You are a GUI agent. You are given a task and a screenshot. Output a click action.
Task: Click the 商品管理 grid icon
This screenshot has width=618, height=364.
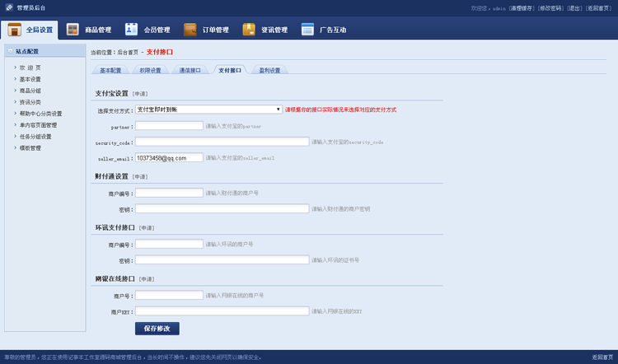pos(73,29)
